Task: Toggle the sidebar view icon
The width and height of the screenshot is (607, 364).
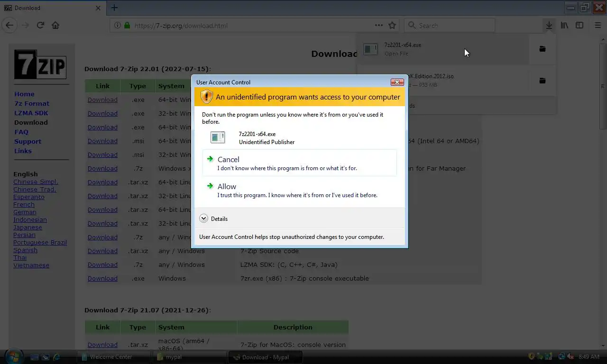Action: (579, 25)
